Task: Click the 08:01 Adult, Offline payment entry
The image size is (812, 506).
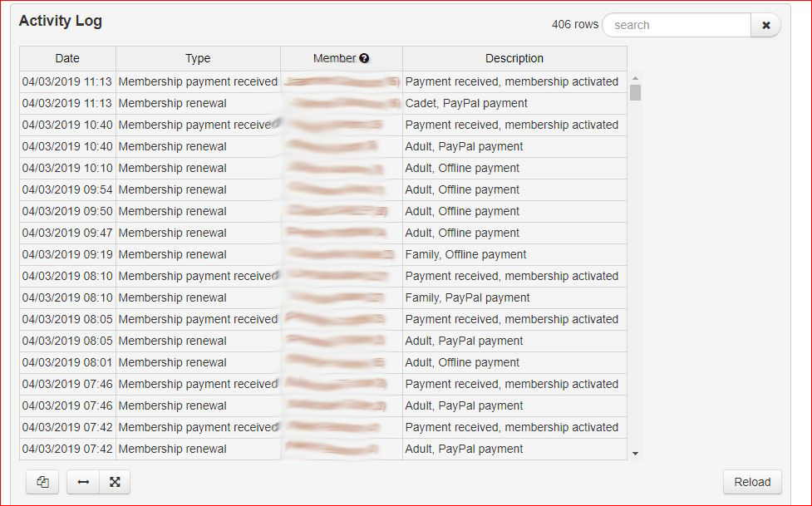Action: [462, 362]
